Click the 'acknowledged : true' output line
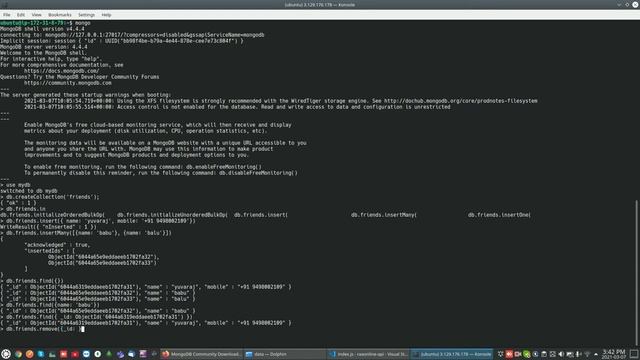Screen dimensions: 640x360 coord(57,244)
